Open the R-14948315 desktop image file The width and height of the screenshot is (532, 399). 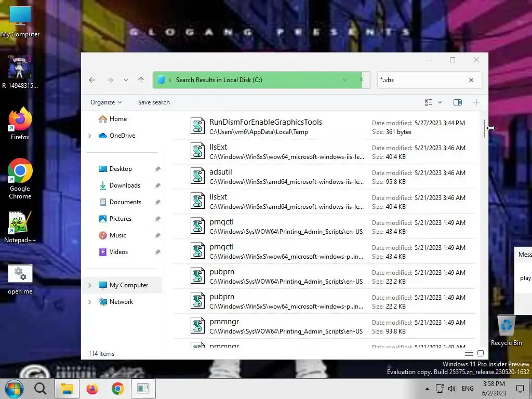point(20,72)
